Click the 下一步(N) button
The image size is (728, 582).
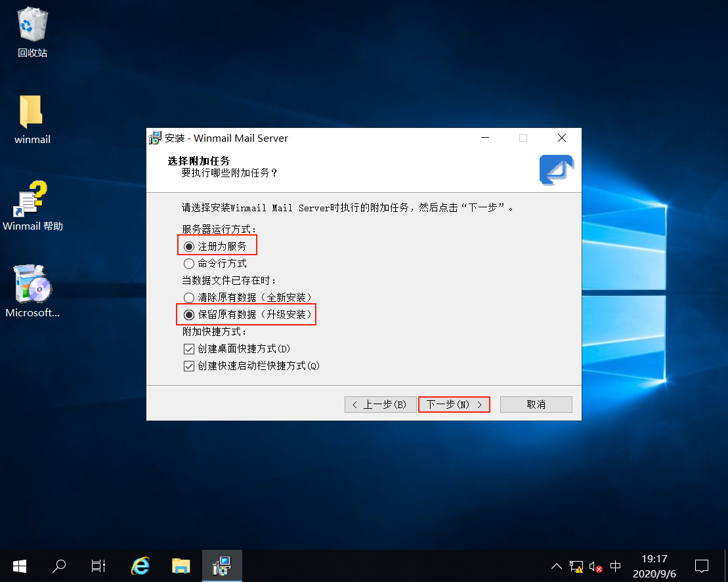[x=454, y=404]
